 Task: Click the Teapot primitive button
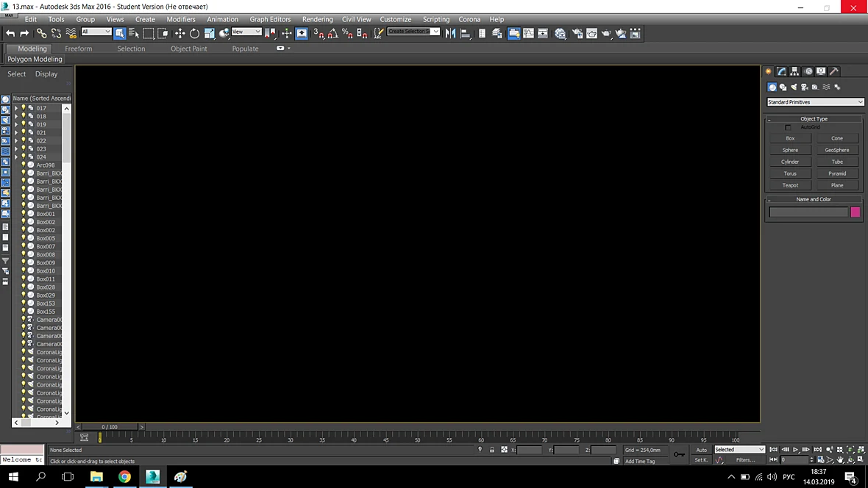click(790, 185)
